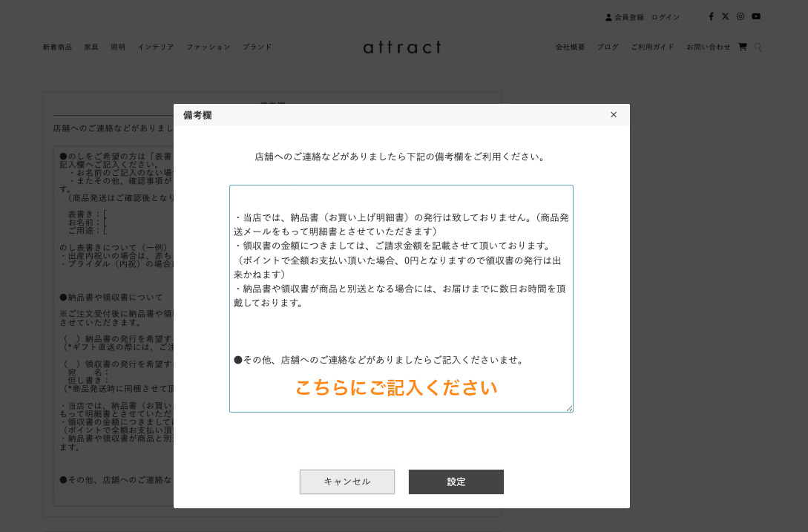Image resolution: width=808 pixels, height=532 pixels.
Task: Open the X (Twitter) icon
Action: point(725,16)
